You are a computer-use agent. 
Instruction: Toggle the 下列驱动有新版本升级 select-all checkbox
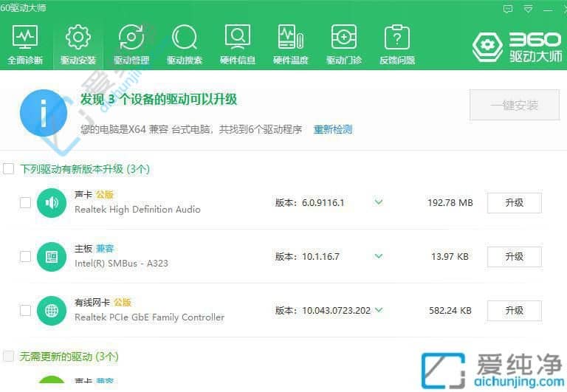point(8,168)
